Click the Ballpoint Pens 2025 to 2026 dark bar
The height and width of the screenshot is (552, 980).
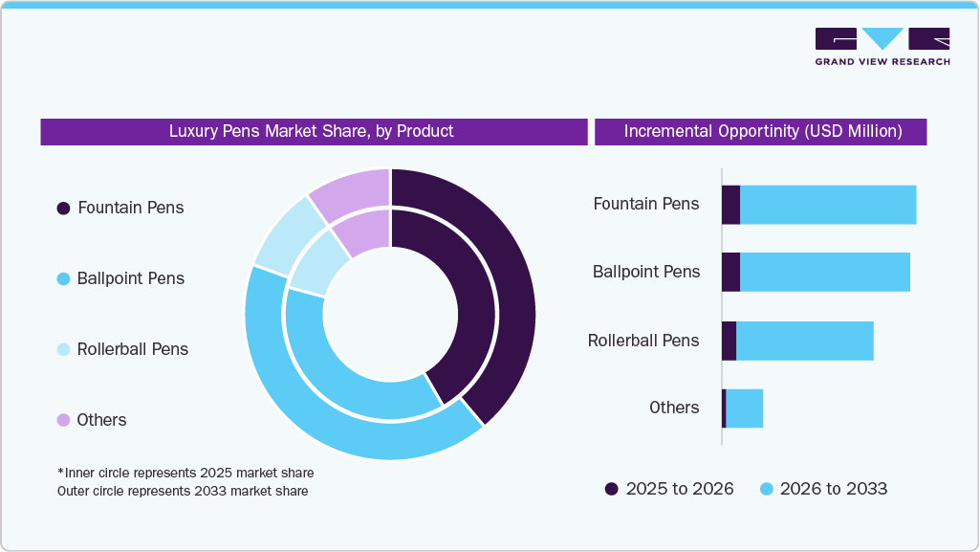(x=730, y=272)
